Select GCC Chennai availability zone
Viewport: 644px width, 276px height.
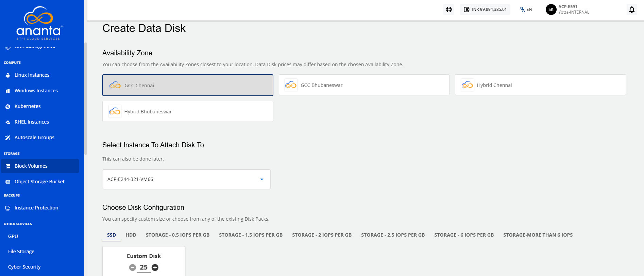click(x=188, y=85)
